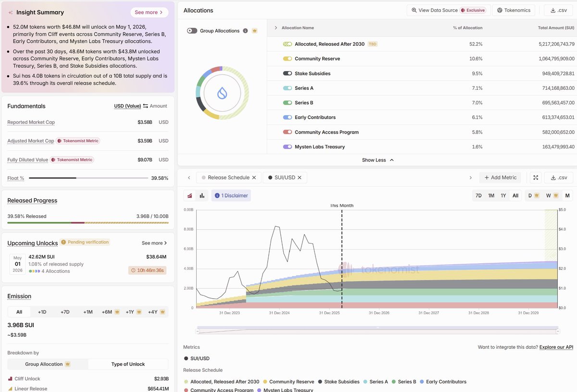
Task: Toggle Series A allocation visibility
Action: click(288, 88)
